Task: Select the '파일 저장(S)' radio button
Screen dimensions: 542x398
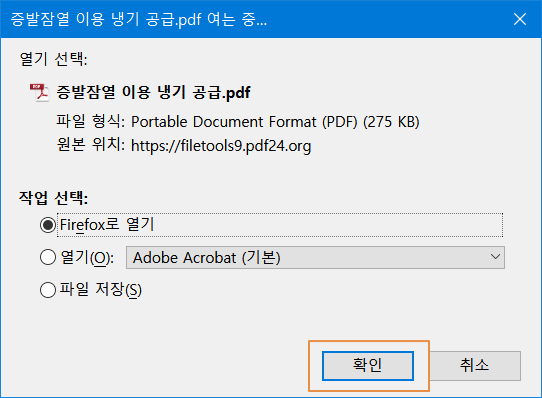Action: [48, 290]
